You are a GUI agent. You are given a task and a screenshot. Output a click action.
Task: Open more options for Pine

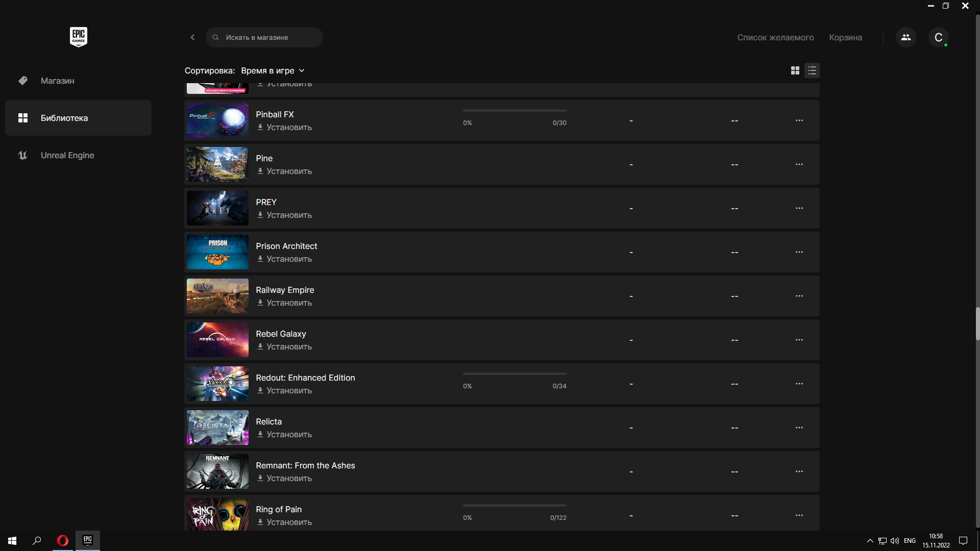(799, 164)
